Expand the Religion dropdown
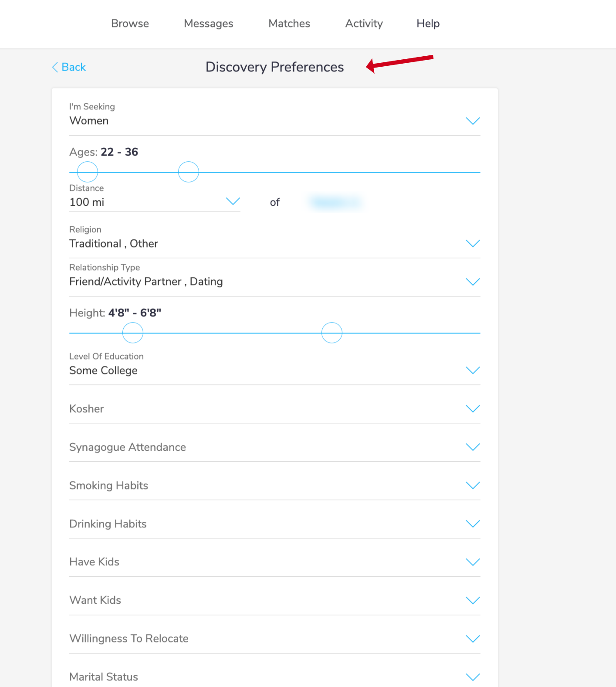This screenshot has width=616, height=687. click(473, 243)
